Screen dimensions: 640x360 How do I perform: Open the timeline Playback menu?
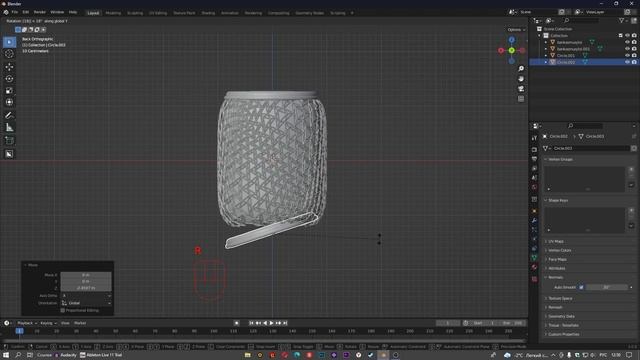(x=27, y=323)
